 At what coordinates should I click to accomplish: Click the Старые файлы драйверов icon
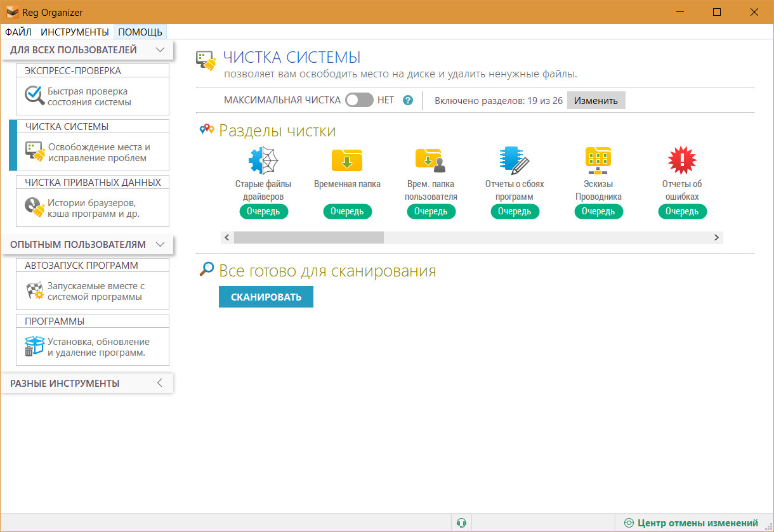pyautogui.click(x=263, y=160)
